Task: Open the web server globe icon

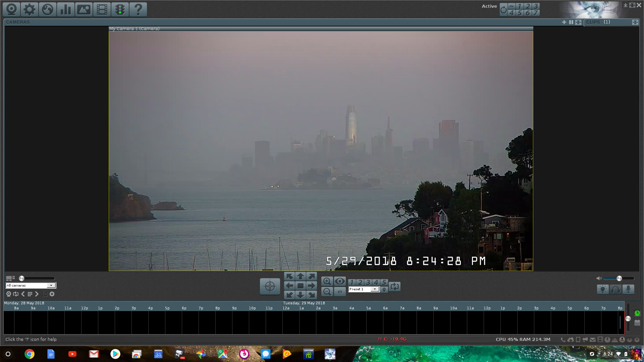Action: (48, 9)
